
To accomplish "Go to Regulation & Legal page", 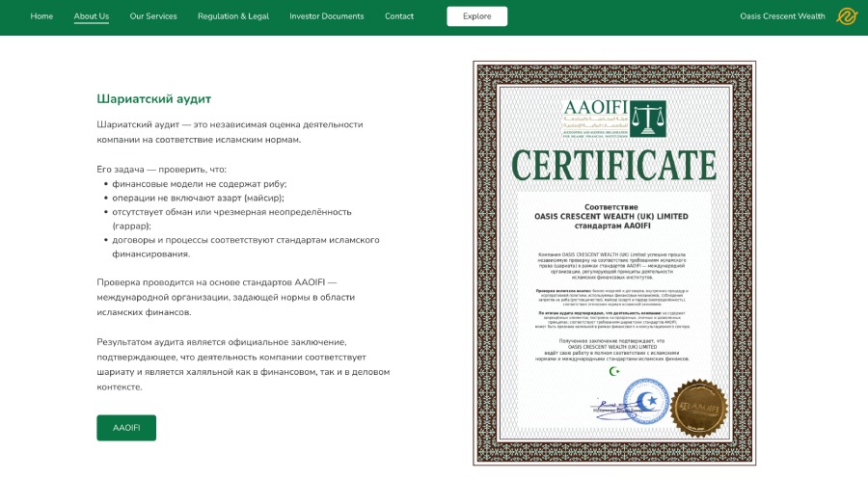I will point(233,16).
